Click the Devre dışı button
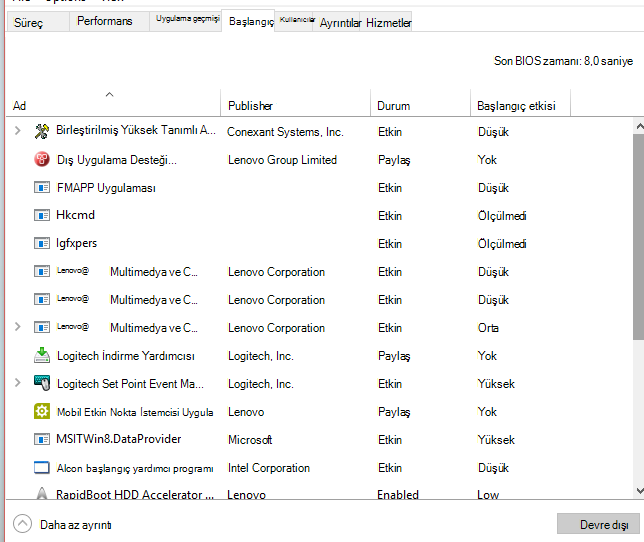 point(598,524)
